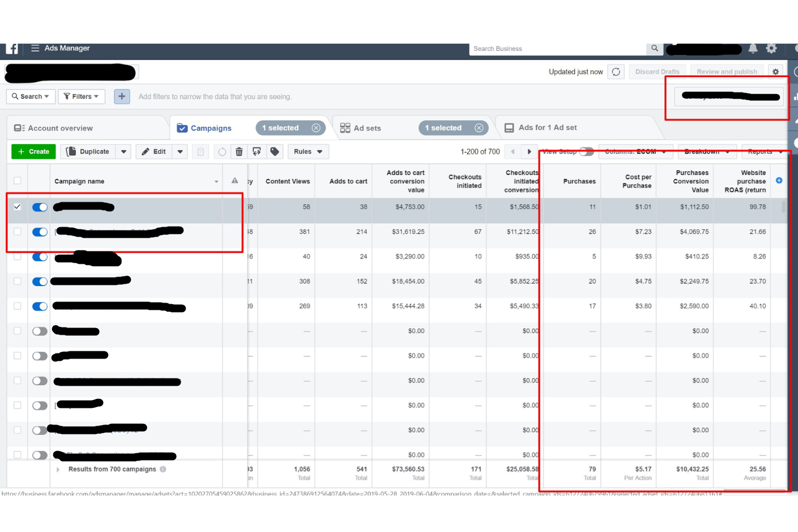The image size is (798, 532).
Task: Sort by Adds to cart header
Action: click(348, 181)
